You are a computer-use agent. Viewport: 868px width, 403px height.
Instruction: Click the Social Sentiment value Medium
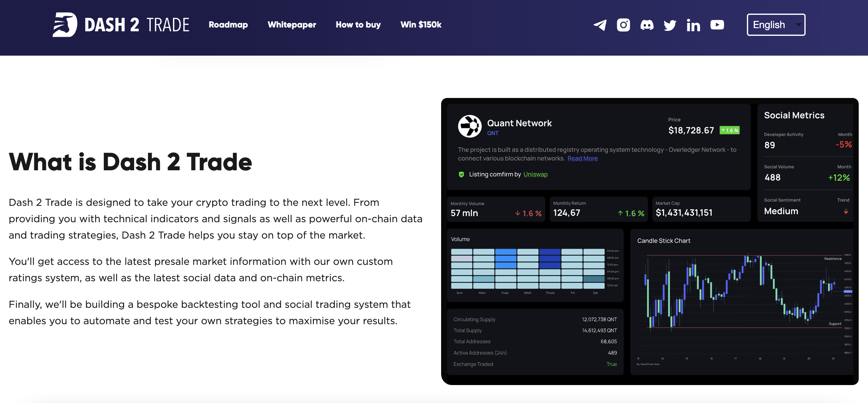pos(781,211)
